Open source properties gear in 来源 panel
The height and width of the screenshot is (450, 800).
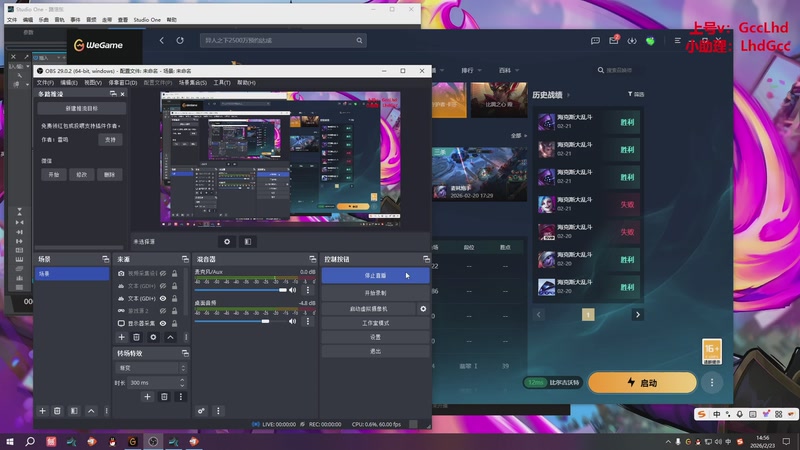coord(153,337)
